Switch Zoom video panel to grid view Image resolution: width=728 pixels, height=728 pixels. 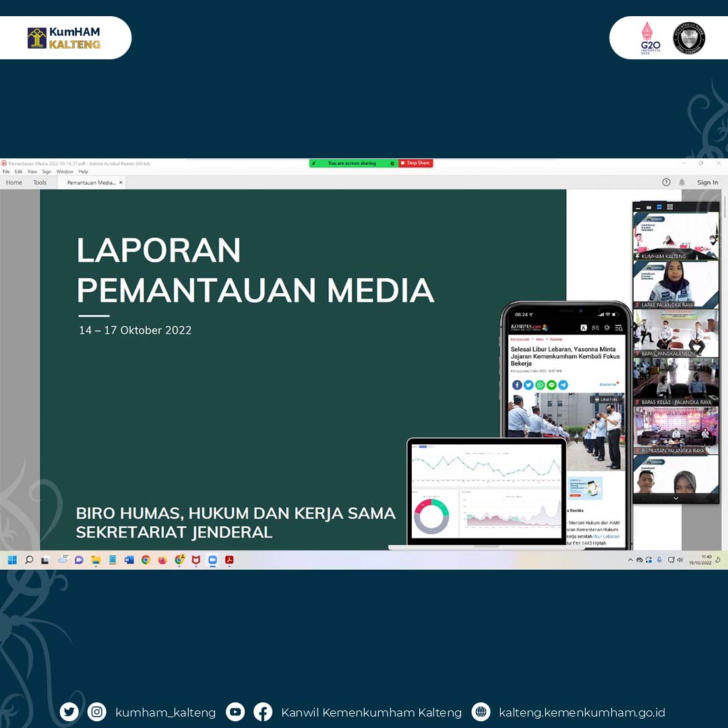click(669, 207)
